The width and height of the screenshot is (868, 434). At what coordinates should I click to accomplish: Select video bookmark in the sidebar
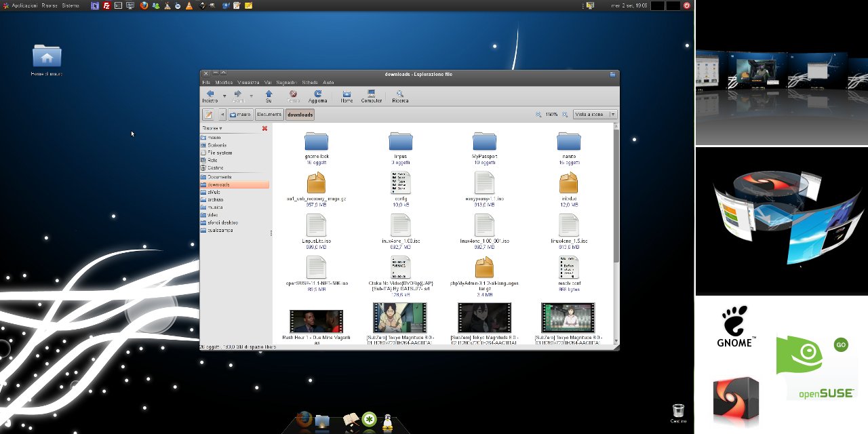click(x=235, y=215)
